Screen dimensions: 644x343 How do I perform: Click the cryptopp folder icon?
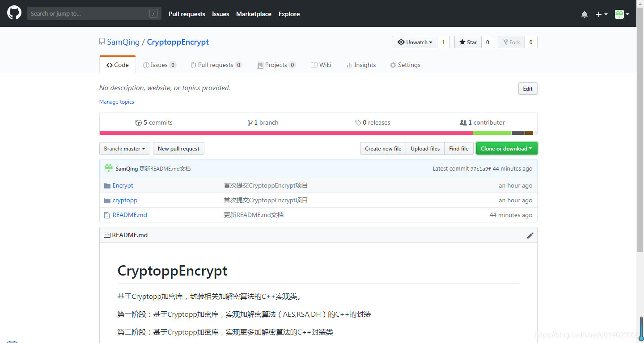point(107,201)
